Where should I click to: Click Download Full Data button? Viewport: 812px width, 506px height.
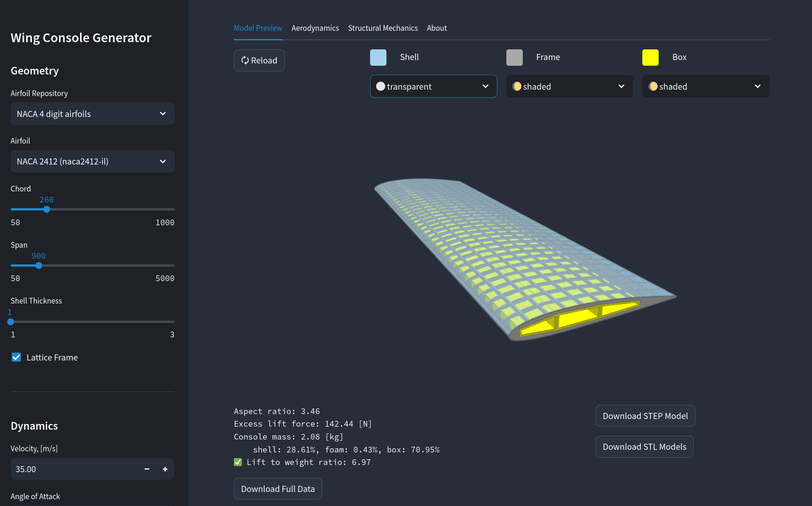coord(278,489)
